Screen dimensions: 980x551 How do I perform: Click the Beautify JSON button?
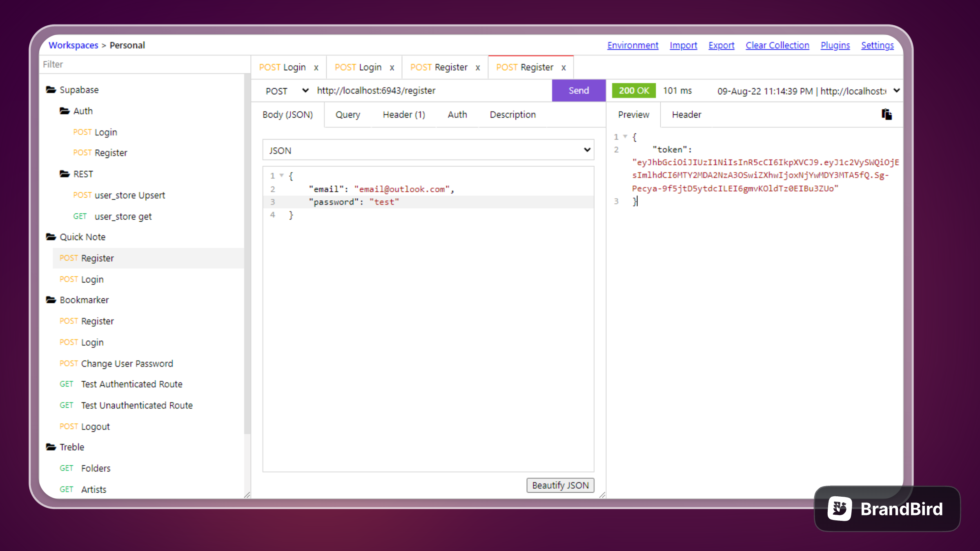(560, 485)
